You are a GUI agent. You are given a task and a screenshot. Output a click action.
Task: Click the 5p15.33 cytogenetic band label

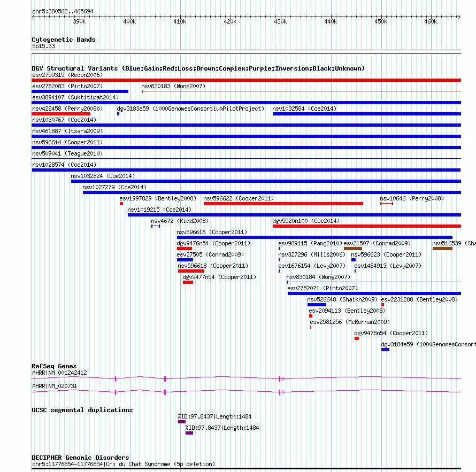(x=43, y=46)
